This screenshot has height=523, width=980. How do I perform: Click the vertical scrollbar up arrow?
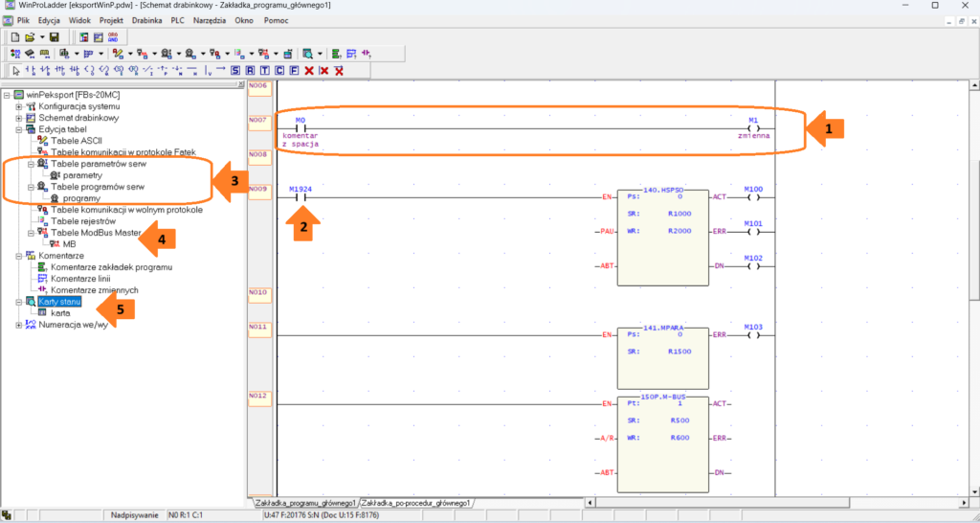pos(974,85)
